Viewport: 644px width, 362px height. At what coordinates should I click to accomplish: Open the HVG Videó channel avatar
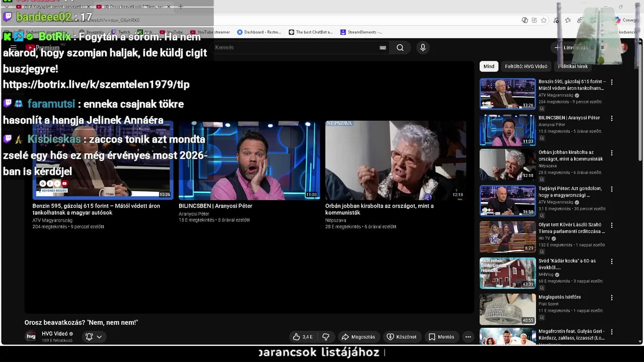31,337
